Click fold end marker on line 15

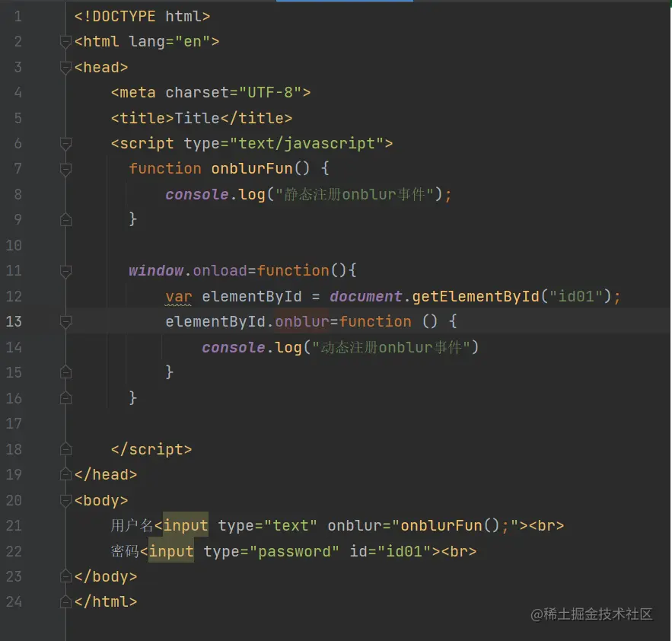[x=65, y=372]
